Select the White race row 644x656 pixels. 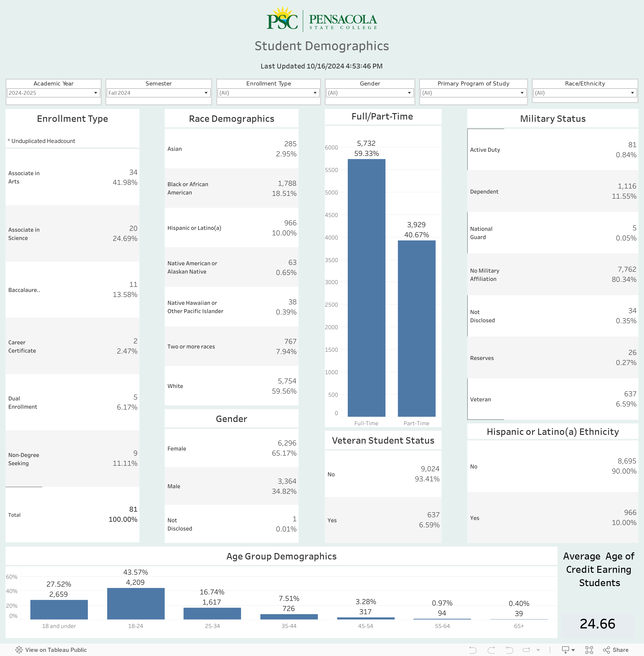pos(231,386)
